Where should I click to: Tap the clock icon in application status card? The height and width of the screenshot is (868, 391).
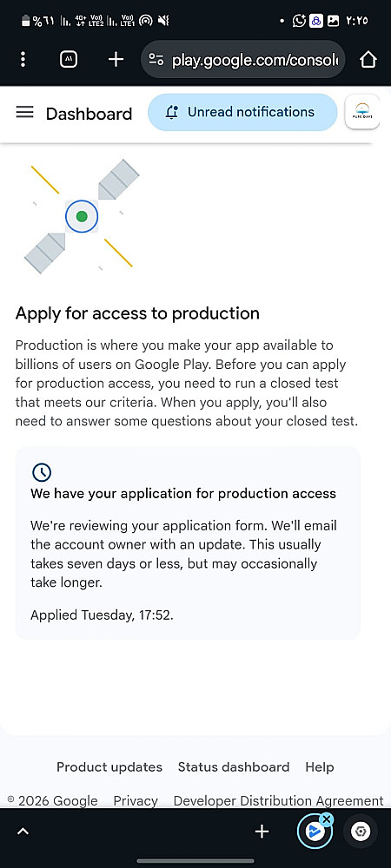[x=42, y=472]
